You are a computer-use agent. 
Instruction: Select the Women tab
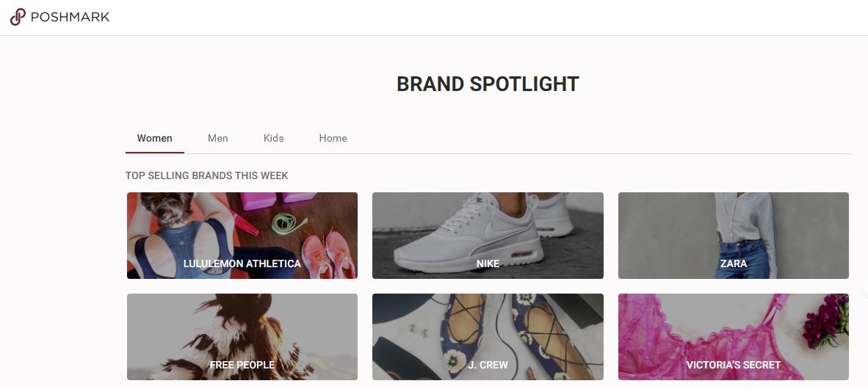point(154,138)
